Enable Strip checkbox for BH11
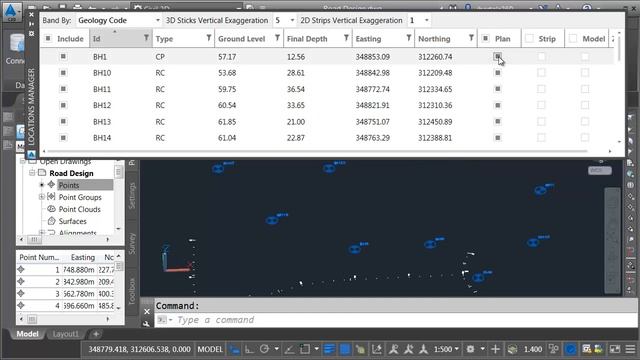This screenshot has height=360, width=640. (541, 89)
